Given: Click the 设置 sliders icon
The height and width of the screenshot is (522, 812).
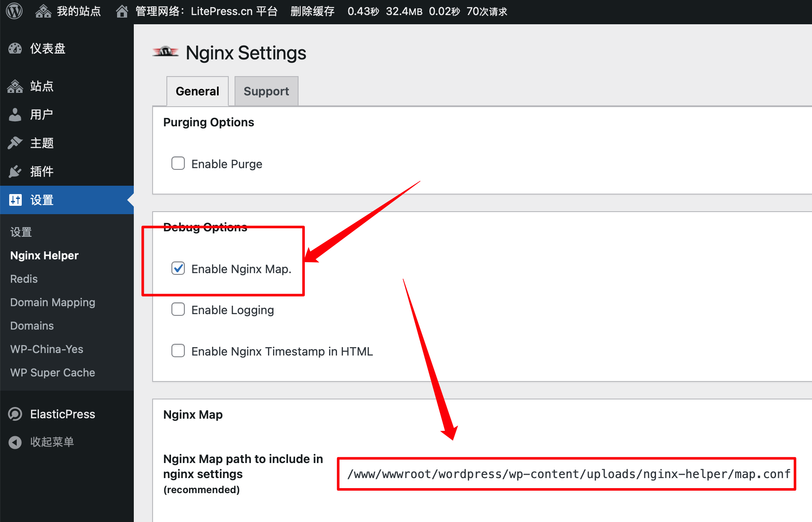Looking at the screenshot, I should click(15, 200).
